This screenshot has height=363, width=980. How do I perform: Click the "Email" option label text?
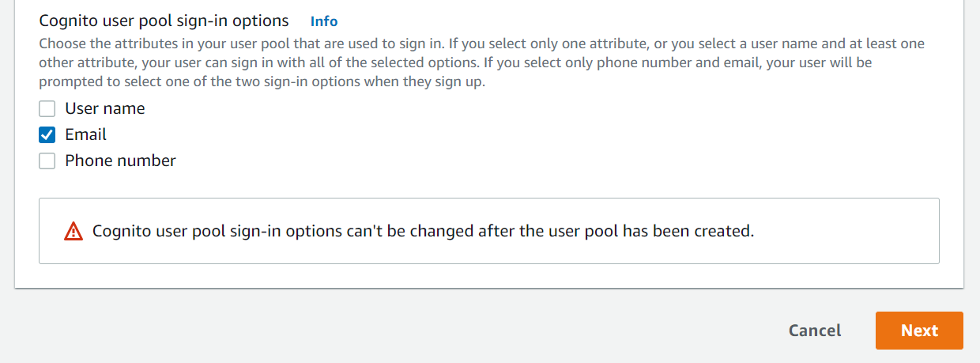[x=86, y=135]
